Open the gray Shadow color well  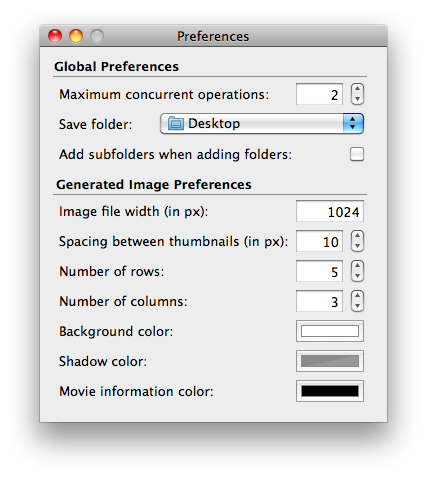click(x=330, y=361)
